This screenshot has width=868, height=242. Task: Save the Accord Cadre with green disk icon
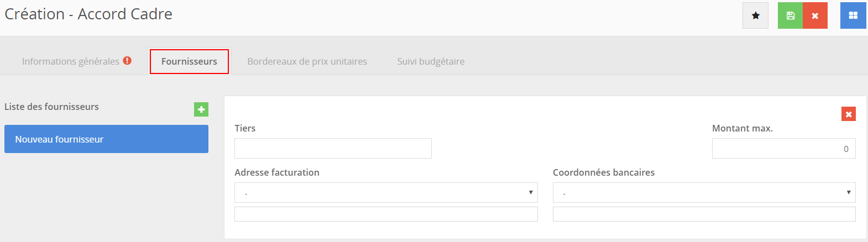(x=790, y=15)
